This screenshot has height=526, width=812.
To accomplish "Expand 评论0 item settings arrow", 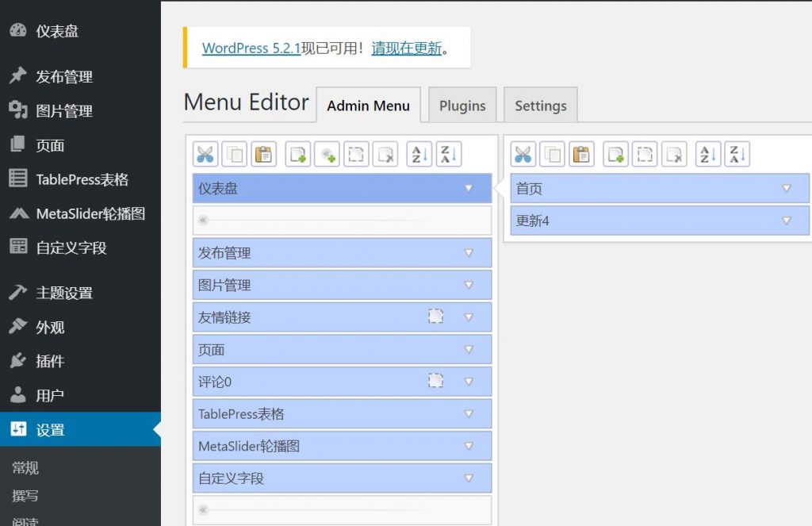I will click(469, 382).
